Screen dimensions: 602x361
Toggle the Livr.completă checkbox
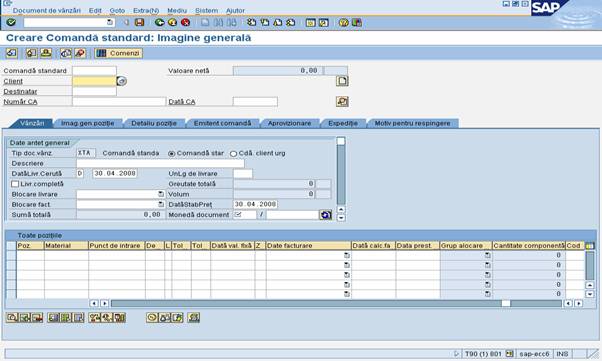coord(15,184)
